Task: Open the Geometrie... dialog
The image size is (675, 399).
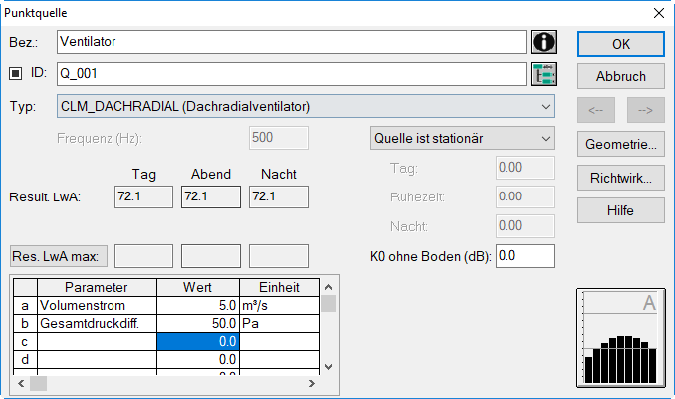Action: coord(621,144)
